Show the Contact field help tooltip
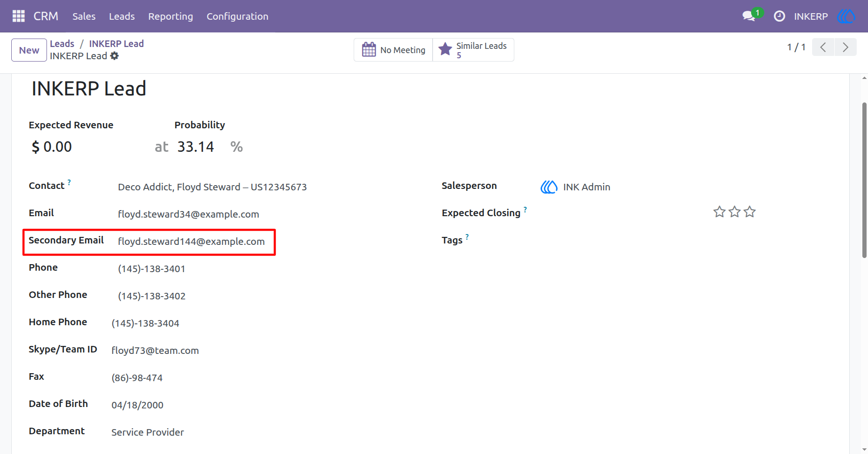This screenshot has width=868, height=454. (69, 182)
